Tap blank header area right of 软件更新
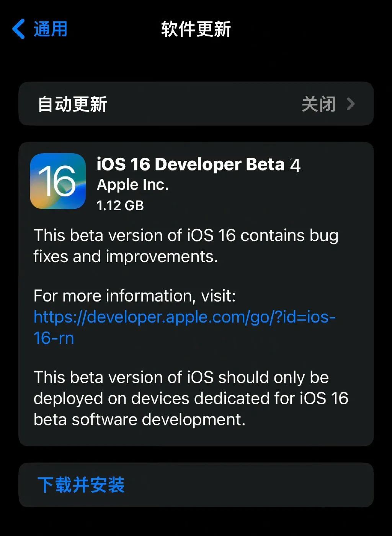 (x=310, y=29)
